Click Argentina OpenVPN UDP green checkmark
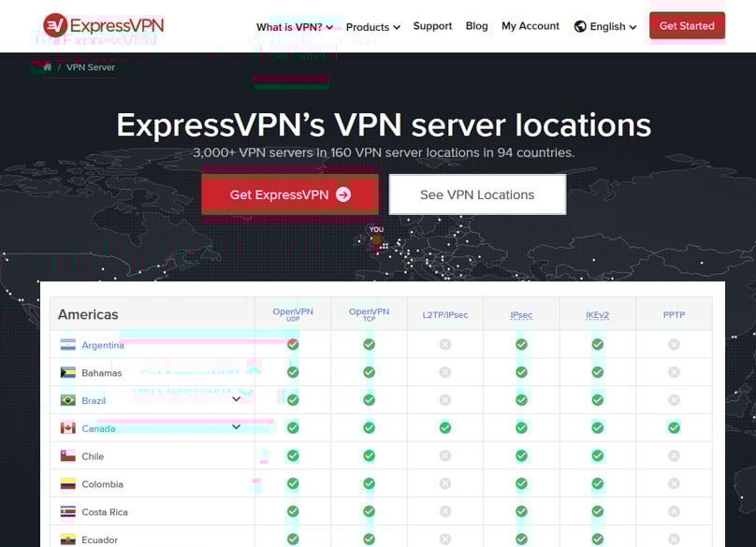 pos(293,345)
